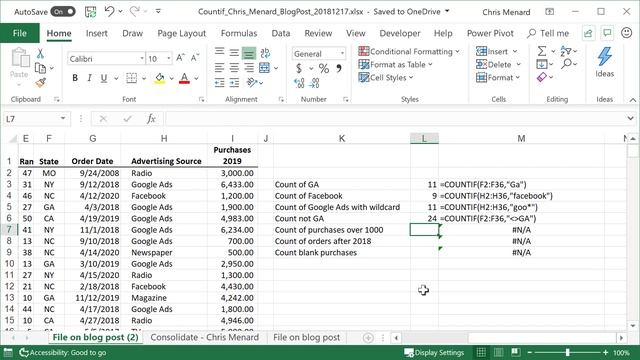
Task: Click the AutoSum sigma icon
Action: click(542, 51)
